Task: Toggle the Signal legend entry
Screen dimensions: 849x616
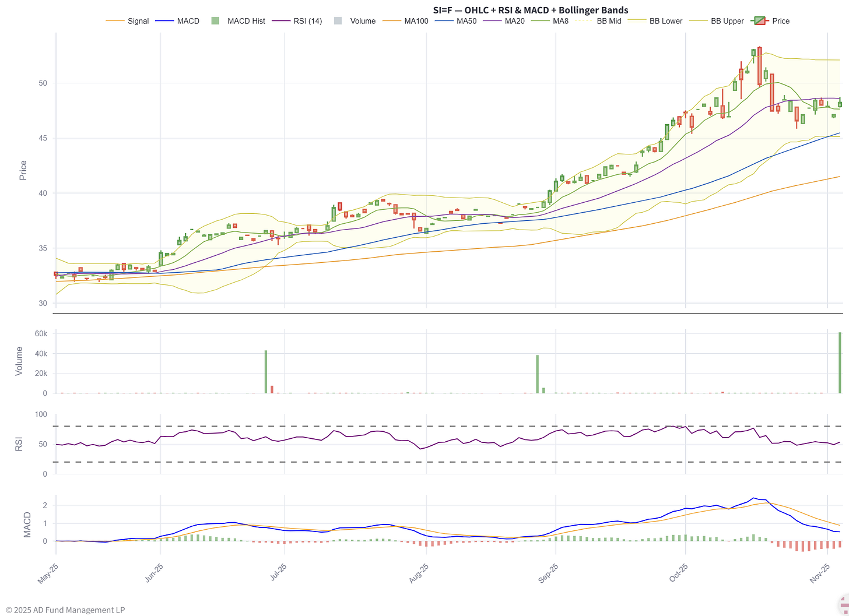Action: (127, 21)
